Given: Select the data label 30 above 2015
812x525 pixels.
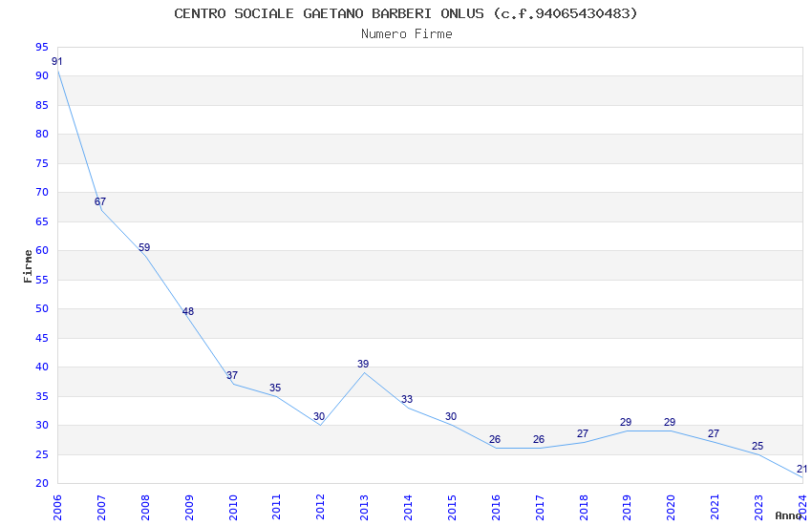Looking at the screenshot, I should pyautogui.click(x=451, y=417).
